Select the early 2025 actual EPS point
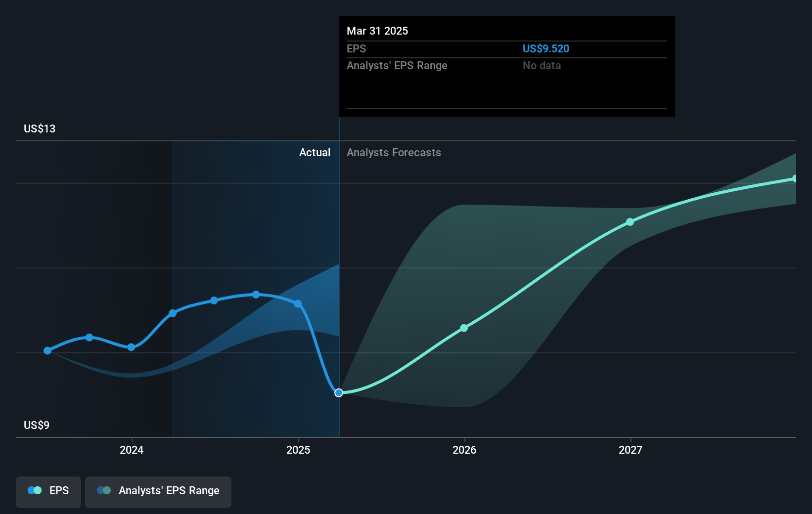The width and height of the screenshot is (812, 514). [x=298, y=303]
